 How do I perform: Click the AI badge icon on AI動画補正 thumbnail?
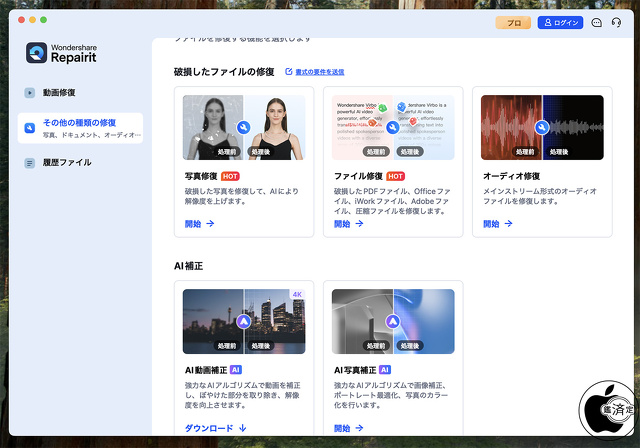pos(244,322)
